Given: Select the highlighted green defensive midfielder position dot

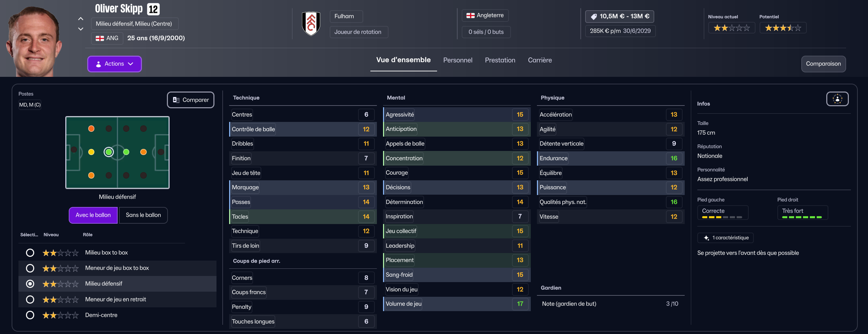Looking at the screenshot, I should point(109,152).
